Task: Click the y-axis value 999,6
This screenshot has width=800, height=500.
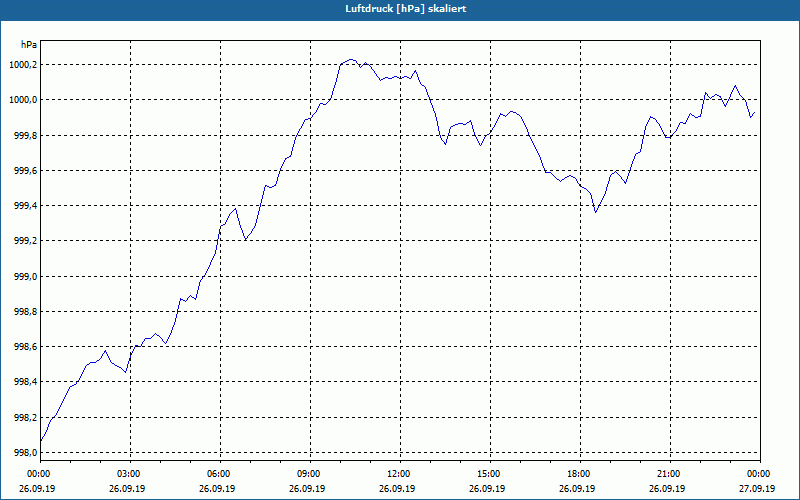Action: [25, 171]
